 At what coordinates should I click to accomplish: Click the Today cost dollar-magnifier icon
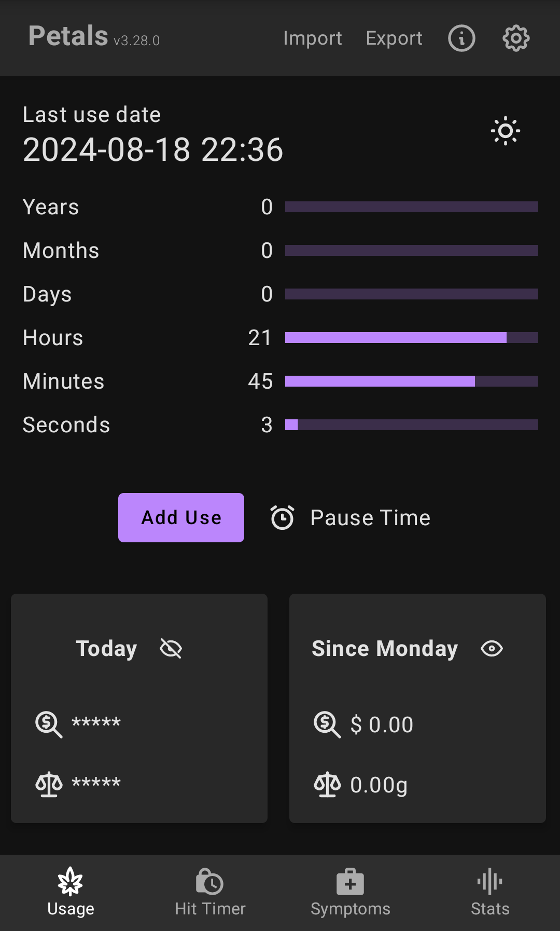49,724
